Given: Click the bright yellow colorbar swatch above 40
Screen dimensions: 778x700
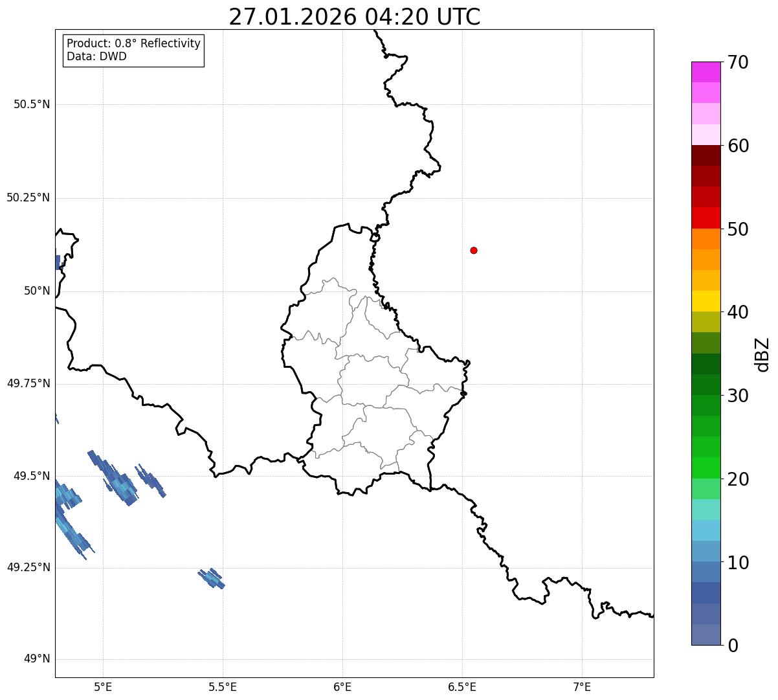Looking at the screenshot, I should click(x=706, y=301).
